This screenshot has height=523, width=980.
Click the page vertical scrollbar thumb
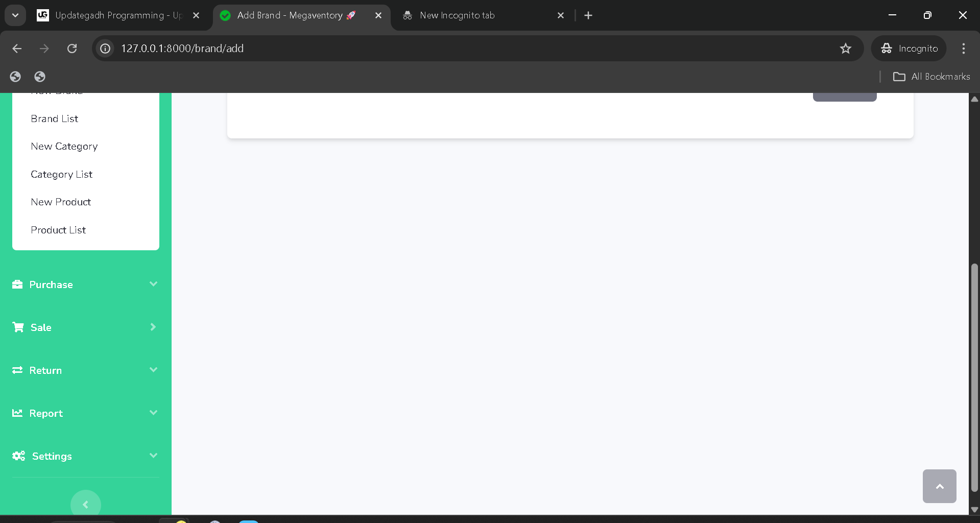pyautogui.click(x=974, y=378)
